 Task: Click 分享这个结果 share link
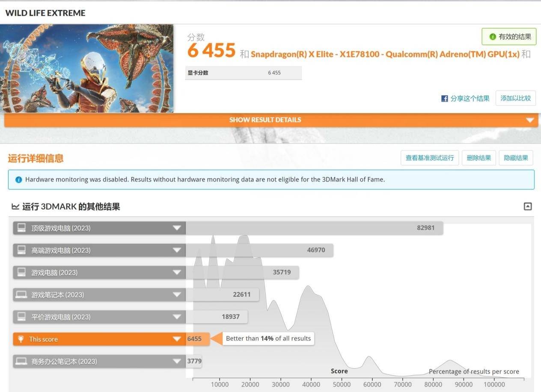pos(470,99)
